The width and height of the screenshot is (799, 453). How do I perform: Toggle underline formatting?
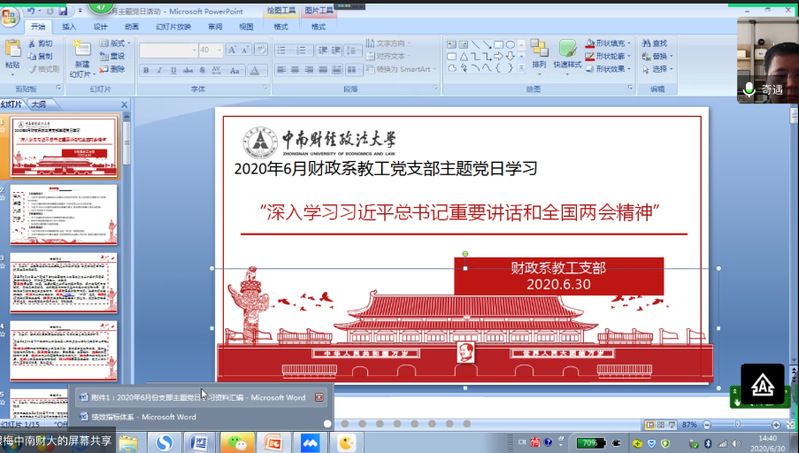tap(172, 70)
